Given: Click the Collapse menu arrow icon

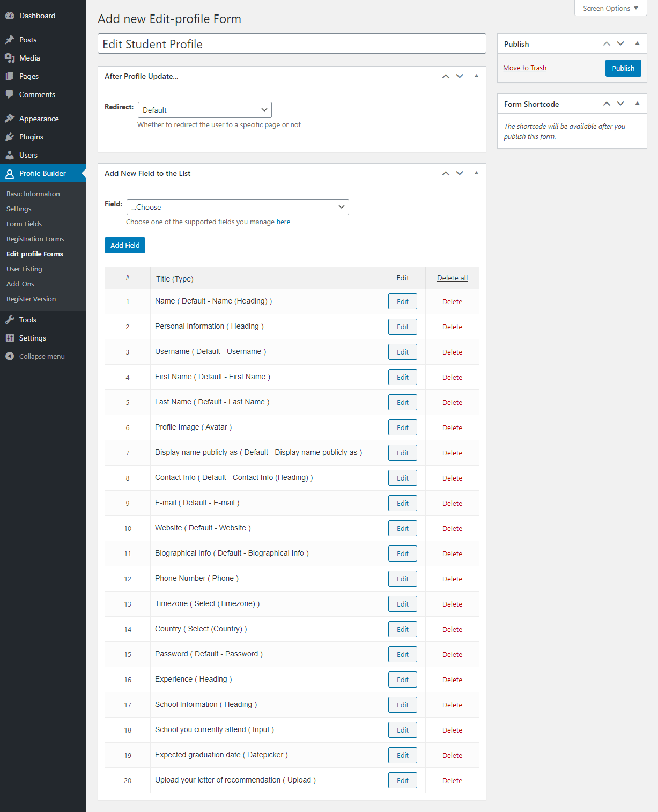Looking at the screenshot, I should pyautogui.click(x=10, y=356).
